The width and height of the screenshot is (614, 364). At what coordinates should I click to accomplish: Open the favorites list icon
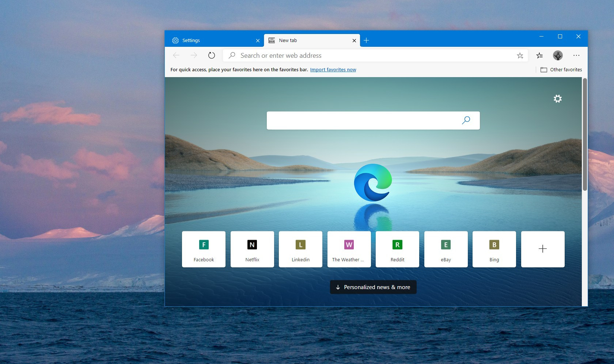click(539, 56)
